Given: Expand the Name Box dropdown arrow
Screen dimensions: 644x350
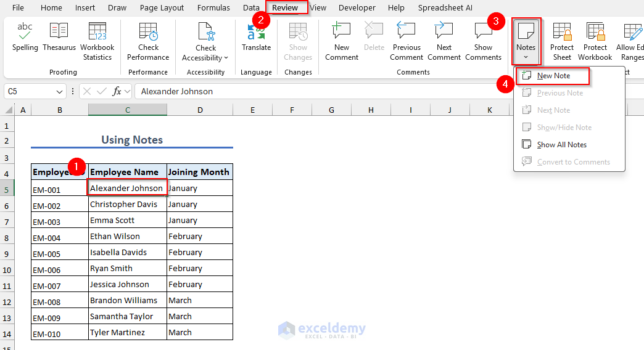Looking at the screenshot, I should pos(59,91).
